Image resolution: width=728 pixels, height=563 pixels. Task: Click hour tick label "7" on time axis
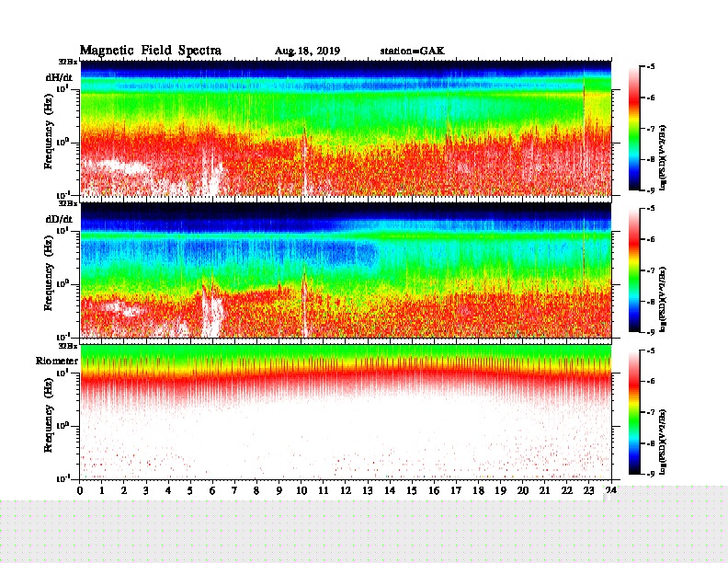[x=234, y=490]
